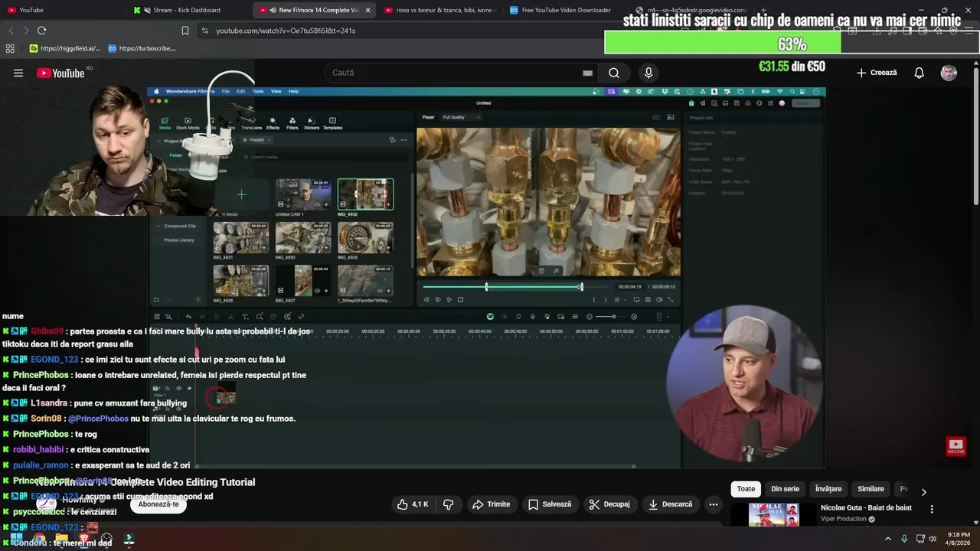Open Effects panel in Filmora
980x551 pixels.
[273, 123]
